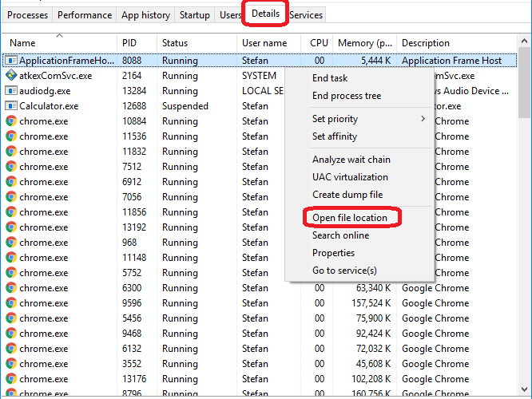The width and height of the screenshot is (532, 399).
Task: Click the atkexComSvc.exe process icon
Action: pos(11,75)
